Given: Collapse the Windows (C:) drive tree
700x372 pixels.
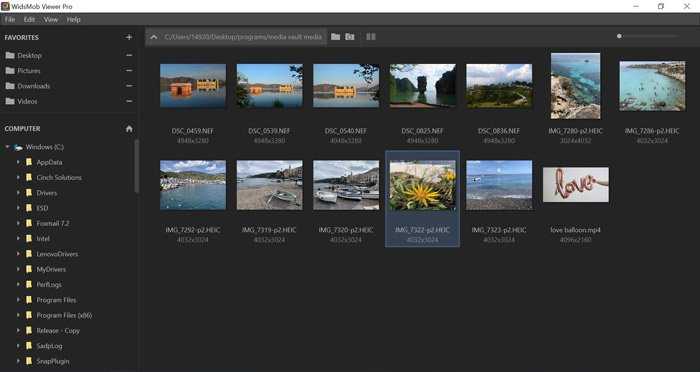Looking at the screenshot, I should [8, 146].
